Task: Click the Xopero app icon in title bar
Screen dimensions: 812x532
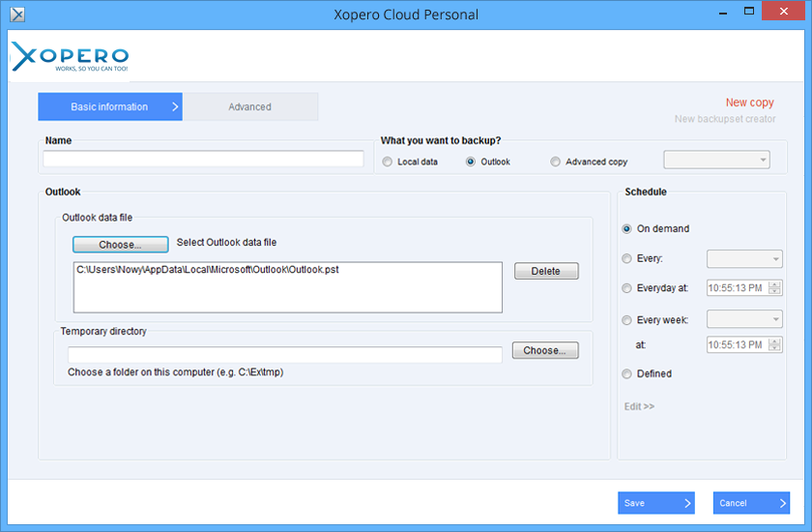Action: click(x=17, y=15)
